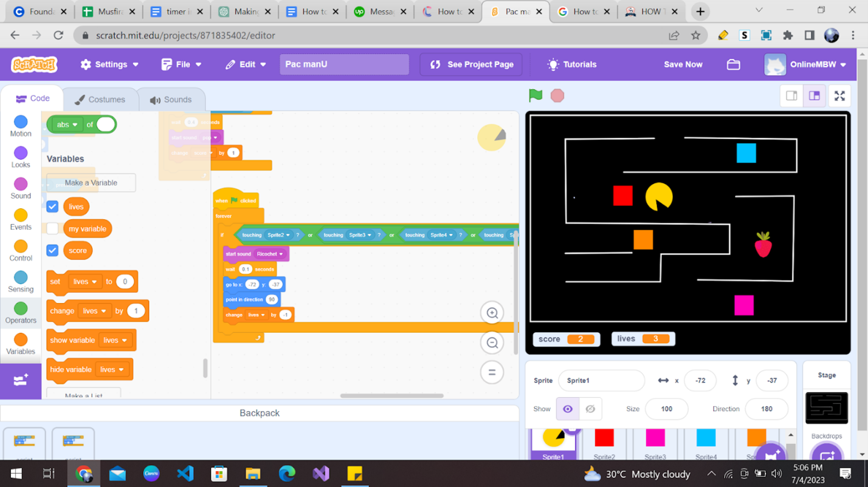Screen dimensions: 868x487
Task: Uncheck the lives variable checkbox
Action: click(52, 206)
